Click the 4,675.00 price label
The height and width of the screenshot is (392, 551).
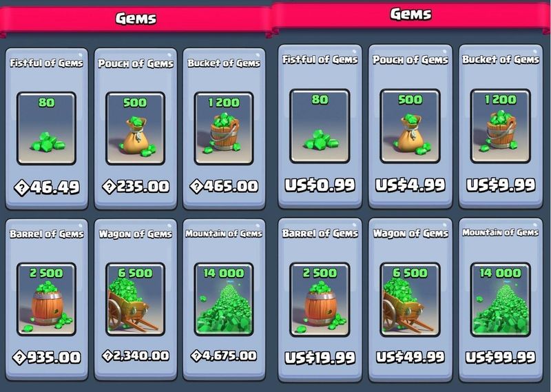click(x=223, y=355)
